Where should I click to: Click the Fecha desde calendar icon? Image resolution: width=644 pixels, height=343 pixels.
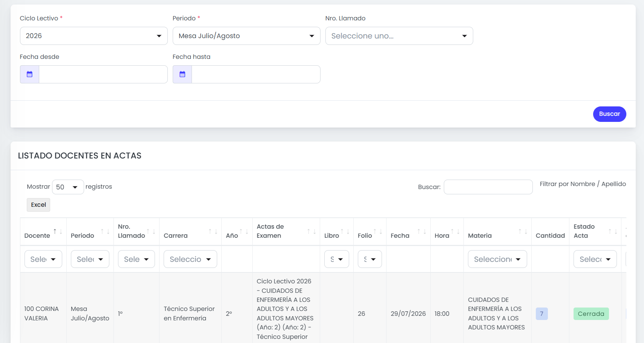(29, 74)
